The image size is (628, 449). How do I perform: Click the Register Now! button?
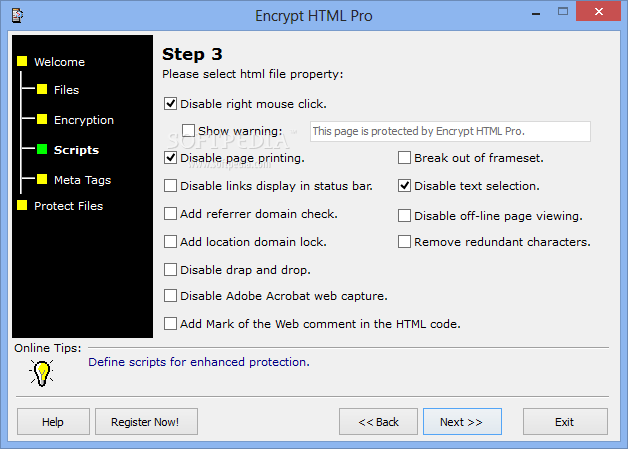[147, 422]
